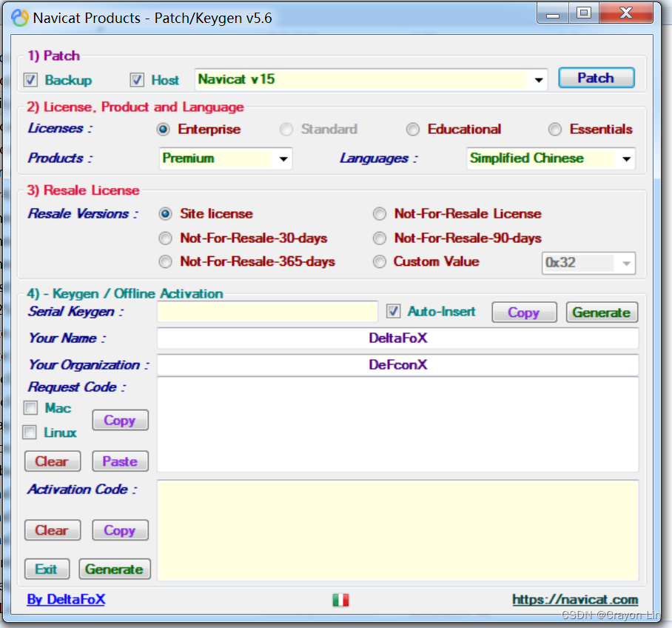Click the Navicat app icon in title bar
Image resolution: width=672 pixels, height=628 pixels.
20,18
